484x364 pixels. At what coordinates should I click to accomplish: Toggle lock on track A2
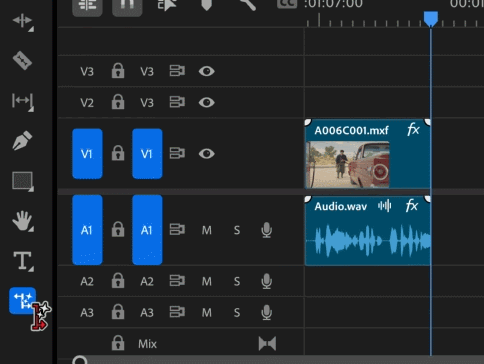coord(118,281)
